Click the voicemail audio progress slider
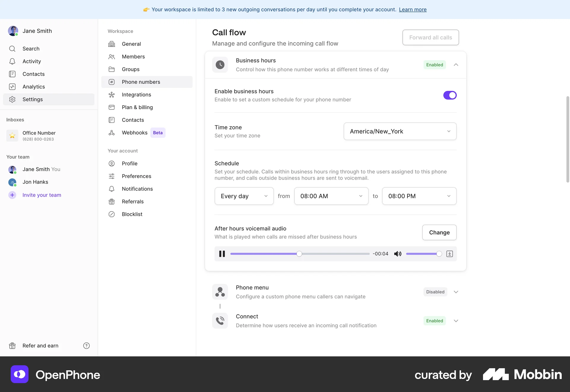 pos(300,254)
